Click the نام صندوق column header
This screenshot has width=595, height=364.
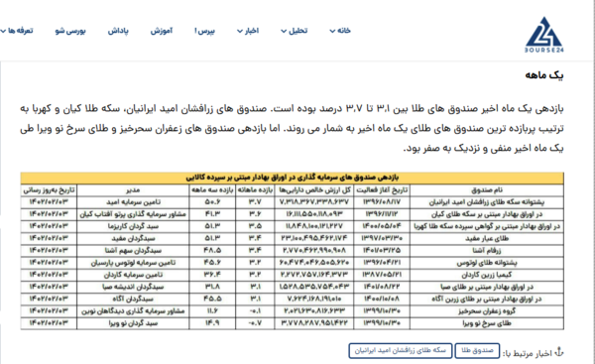[487, 189]
